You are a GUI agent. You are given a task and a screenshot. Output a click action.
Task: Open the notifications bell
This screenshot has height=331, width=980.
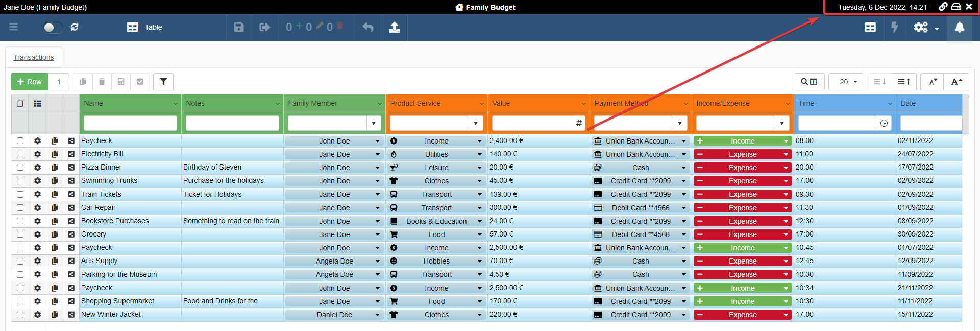pos(959,28)
